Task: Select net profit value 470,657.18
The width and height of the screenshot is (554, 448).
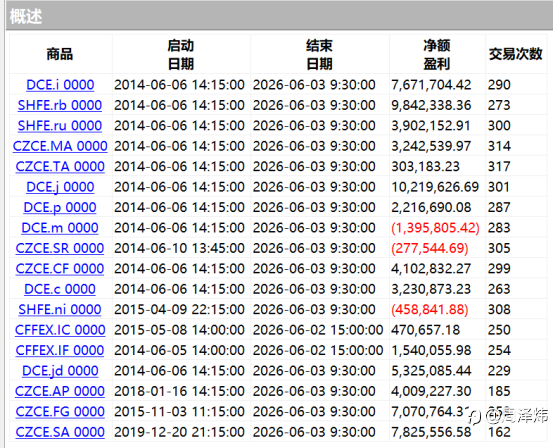Action: [x=425, y=330]
